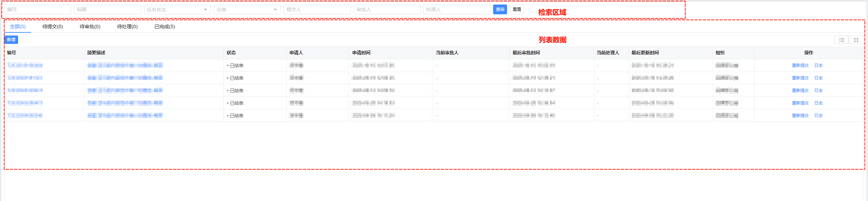868x201 pixels.
Task: Click into the 标题 input field
Action: pyautogui.click(x=107, y=9)
